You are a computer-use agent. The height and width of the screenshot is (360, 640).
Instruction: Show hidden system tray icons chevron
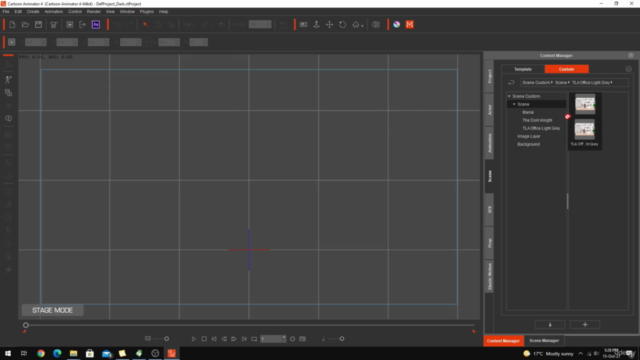click(x=580, y=353)
